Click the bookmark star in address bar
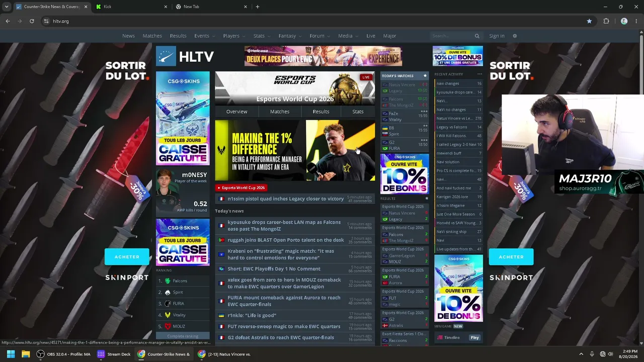The width and height of the screenshot is (644, 362). (589, 21)
